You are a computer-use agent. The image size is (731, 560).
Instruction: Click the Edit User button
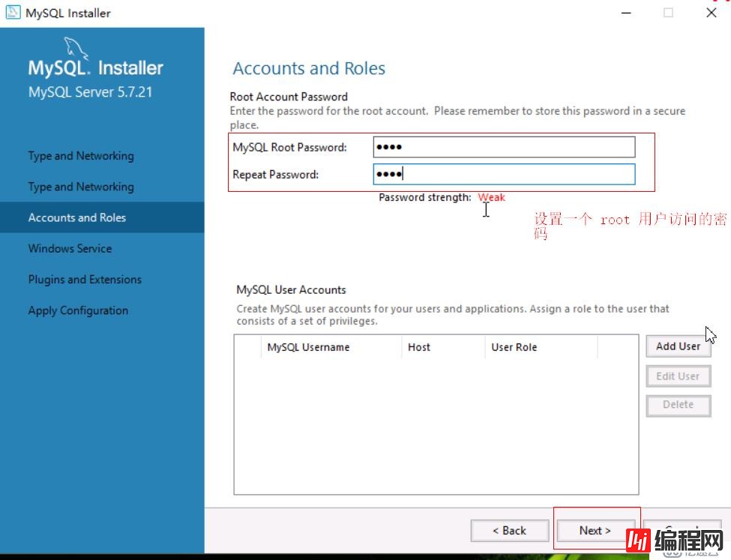[x=677, y=376]
